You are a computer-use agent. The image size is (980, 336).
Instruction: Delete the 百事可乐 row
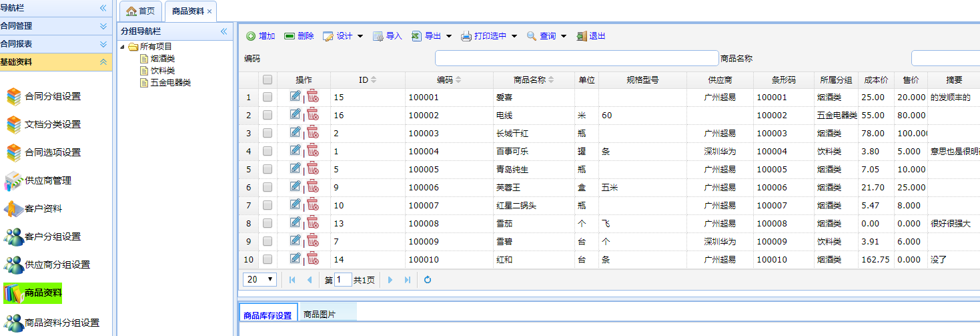point(313,150)
